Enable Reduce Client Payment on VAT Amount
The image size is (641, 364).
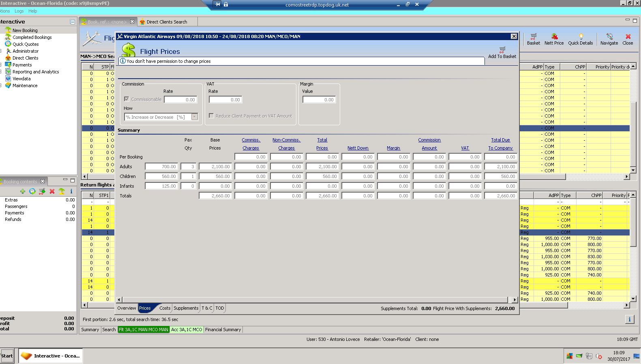click(x=211, y=116)
